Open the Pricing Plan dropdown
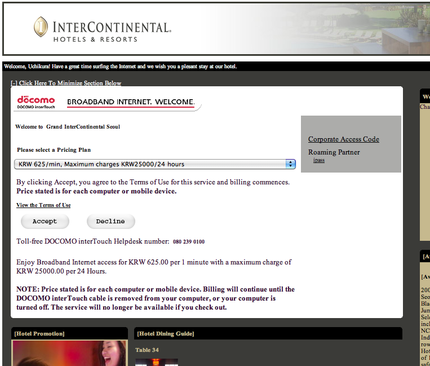 155,164
